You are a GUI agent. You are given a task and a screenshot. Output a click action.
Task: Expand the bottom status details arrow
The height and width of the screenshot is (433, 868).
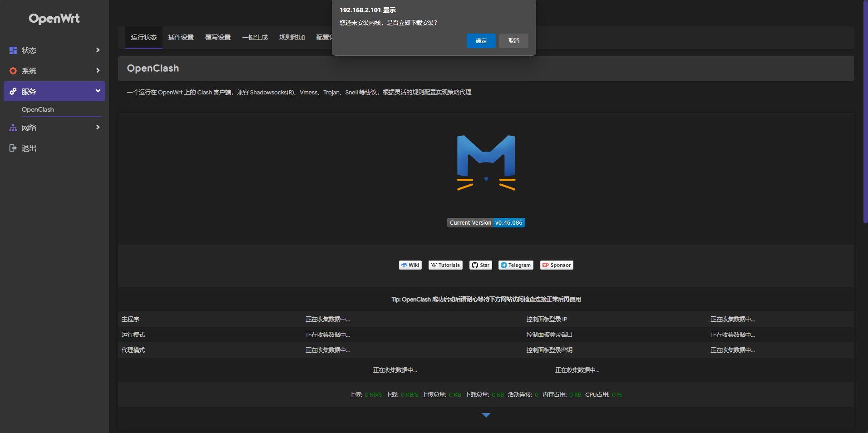click(486, 414)
